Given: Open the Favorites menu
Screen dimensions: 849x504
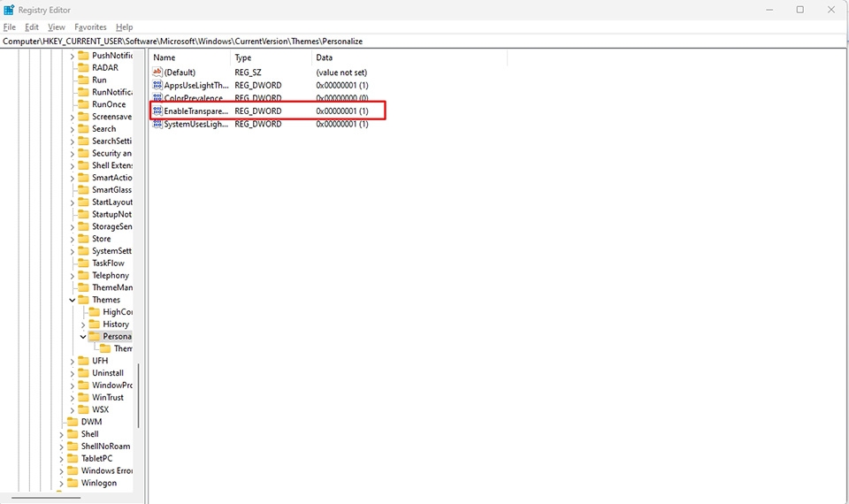Looking at the screenshot, I should pos(90,27).
